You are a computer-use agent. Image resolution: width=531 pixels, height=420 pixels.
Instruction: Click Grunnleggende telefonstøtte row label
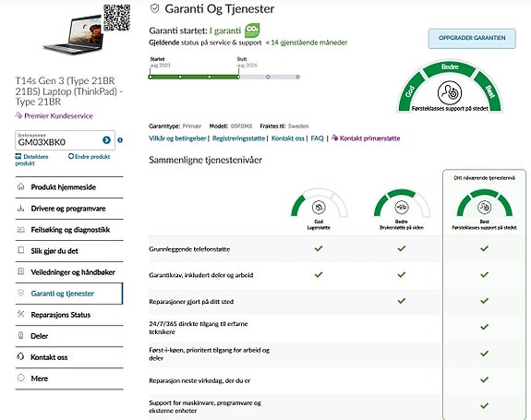click(x=189, y=249)
